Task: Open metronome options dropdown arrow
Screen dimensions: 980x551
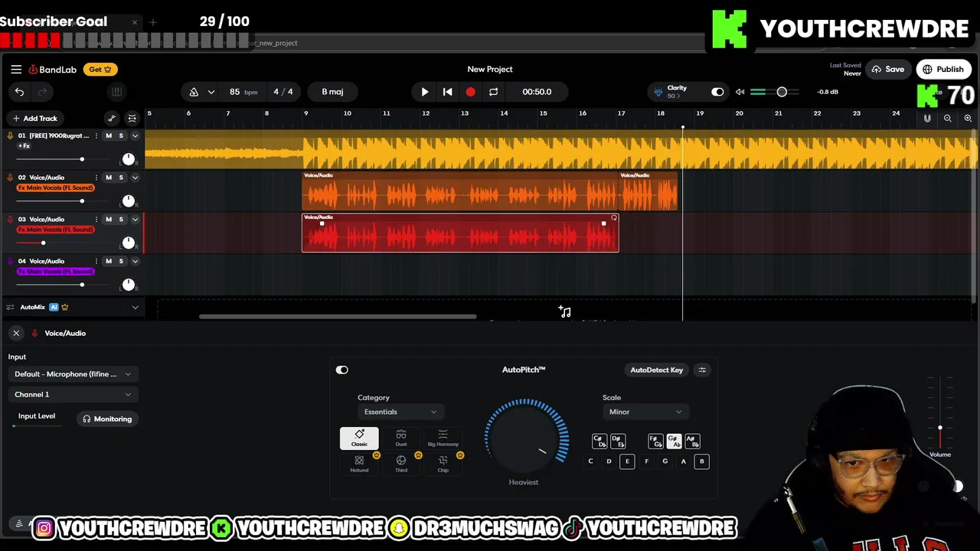Action: pos(211,92)
